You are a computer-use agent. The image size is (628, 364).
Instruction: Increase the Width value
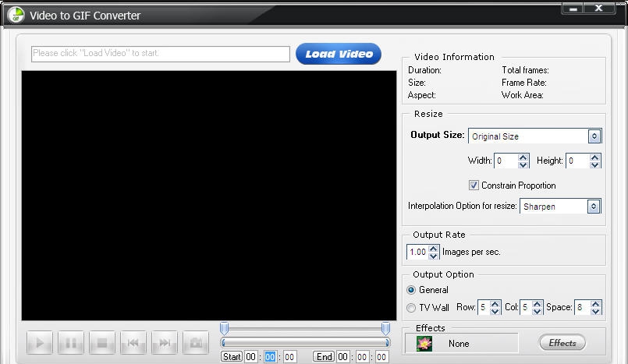tap(523, 157)
